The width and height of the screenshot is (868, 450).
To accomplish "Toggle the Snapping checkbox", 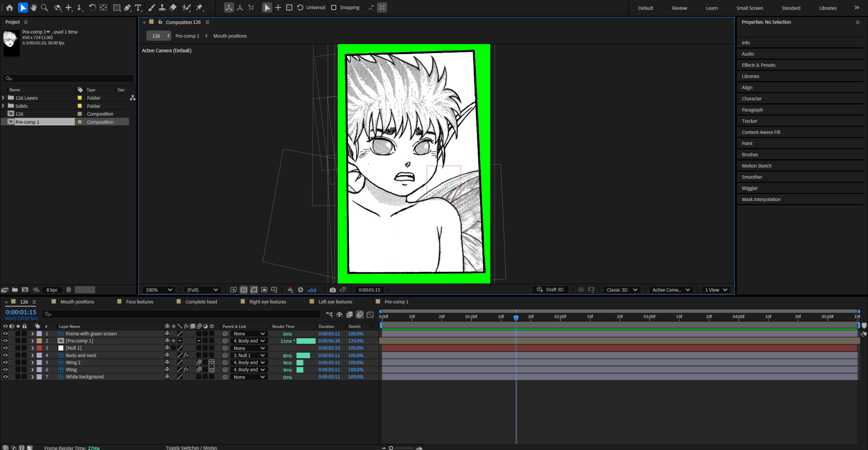I will point(334,7).
